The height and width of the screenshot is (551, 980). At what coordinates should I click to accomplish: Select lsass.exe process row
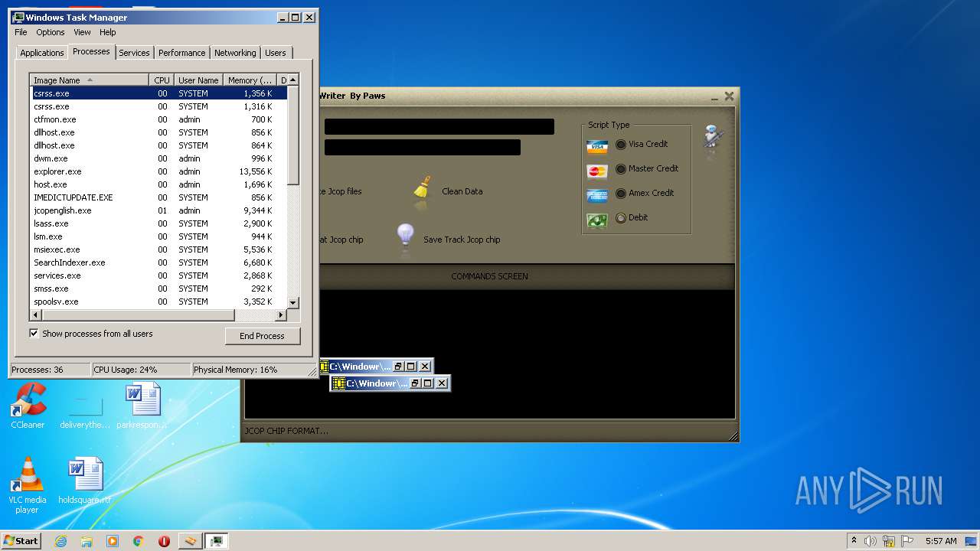tap(159, 223)
